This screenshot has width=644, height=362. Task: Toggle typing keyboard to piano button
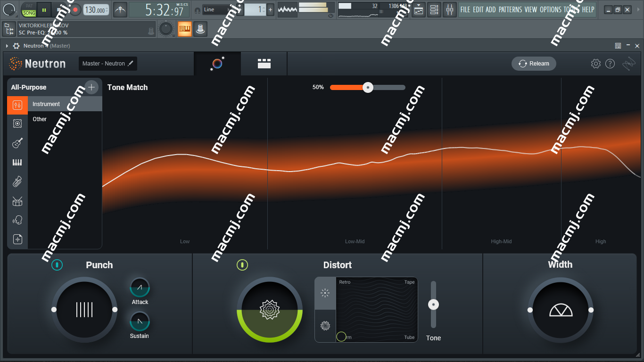185,29
